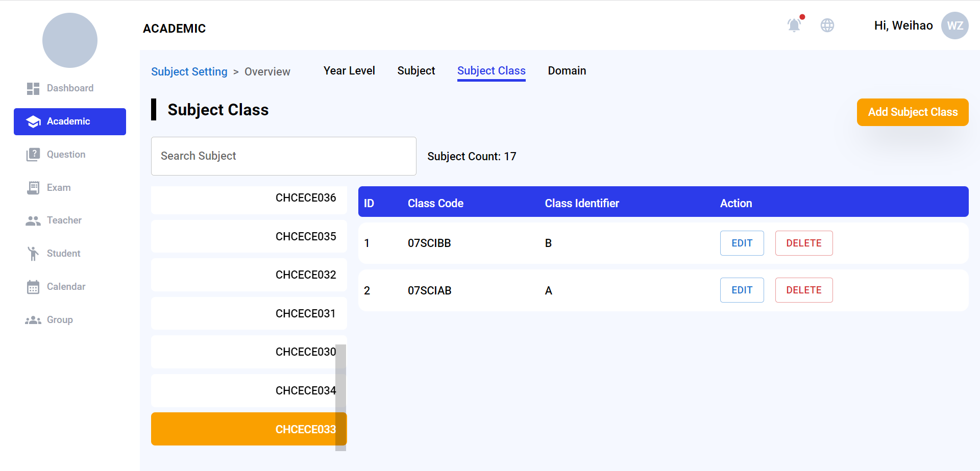The width and height of the screenshot is (980, 471).
Task: Click the globe language icon
Action: pyautogui.click(x=827, y=25)
